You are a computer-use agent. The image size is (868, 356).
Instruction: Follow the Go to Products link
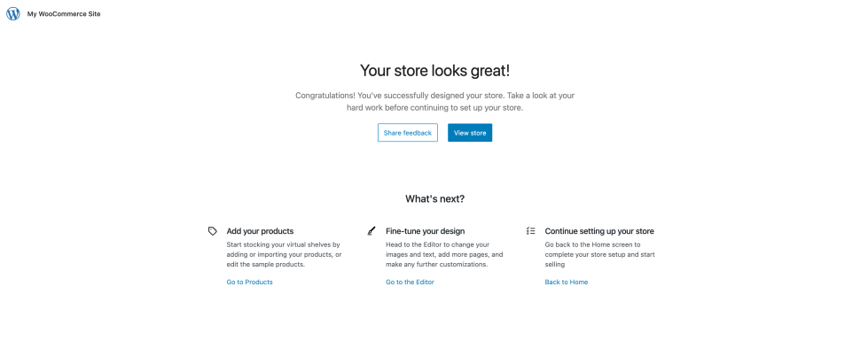click(x=249, y=282)
